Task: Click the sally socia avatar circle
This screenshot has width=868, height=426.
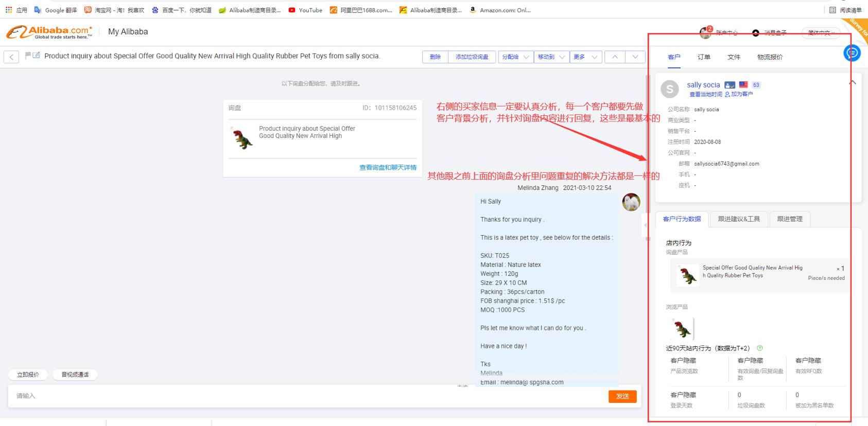Action: tap(670, 90)
